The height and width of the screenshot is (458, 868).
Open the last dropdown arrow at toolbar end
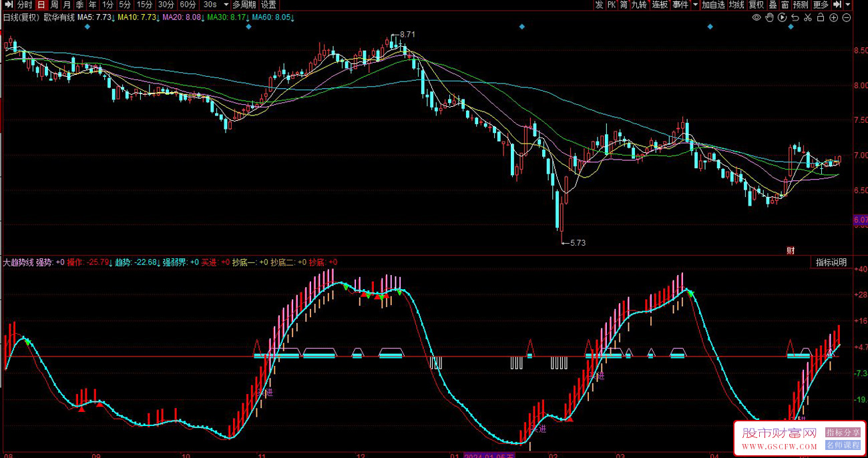point(848,5)
